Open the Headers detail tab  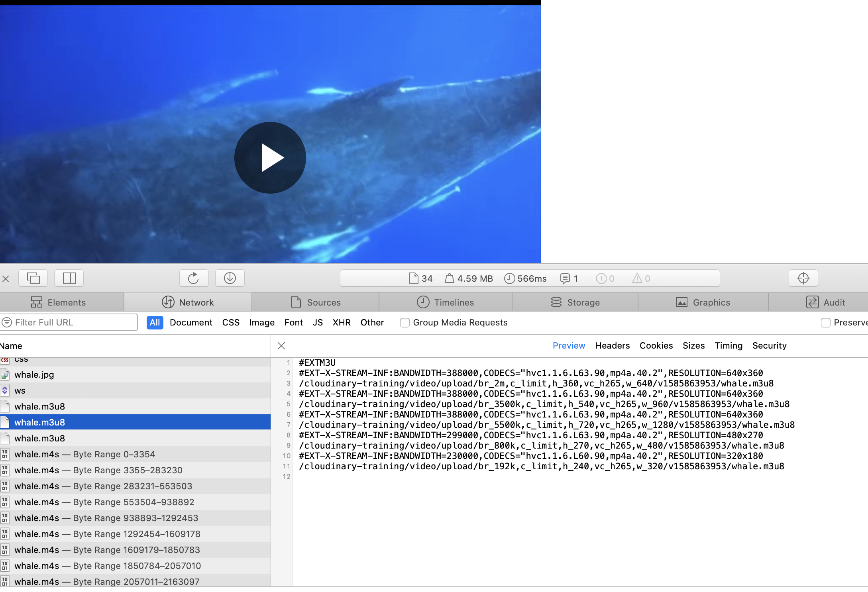point(612,346)
